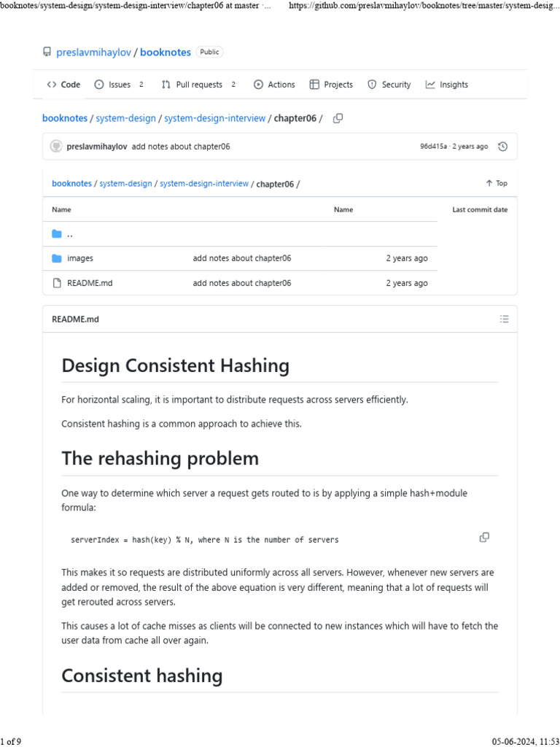Viewport: 560px width, 747px height.
Task: Copy the chapter06 path with the copy icon
Action: [338, 118]
